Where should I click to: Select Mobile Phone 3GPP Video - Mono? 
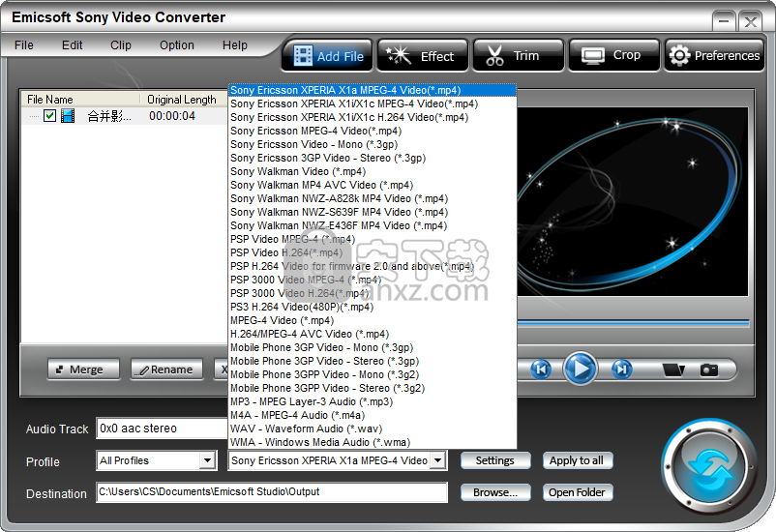[x=373, y=374]
